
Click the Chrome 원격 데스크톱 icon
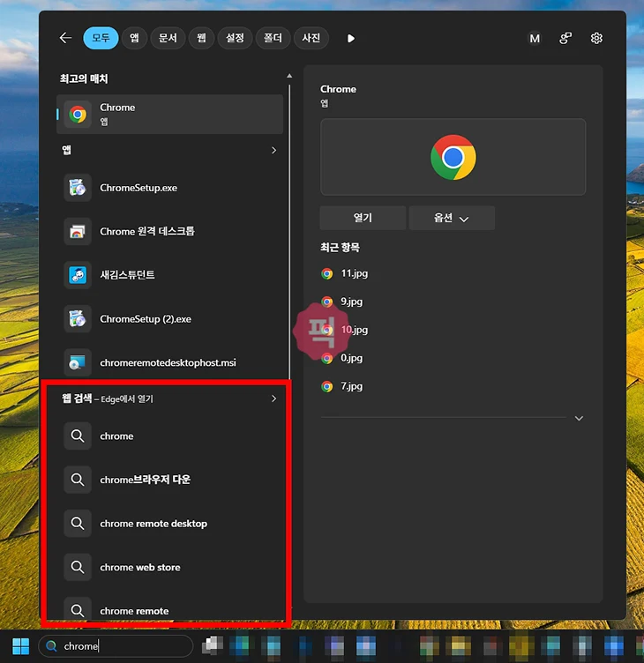[78, 231]
